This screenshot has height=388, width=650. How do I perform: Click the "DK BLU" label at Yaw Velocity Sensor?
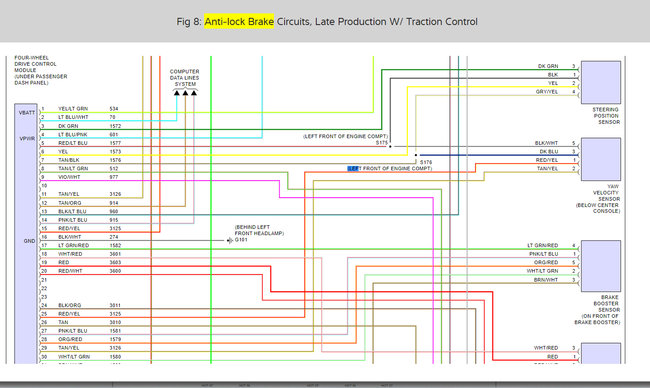(x=548, y=152)
